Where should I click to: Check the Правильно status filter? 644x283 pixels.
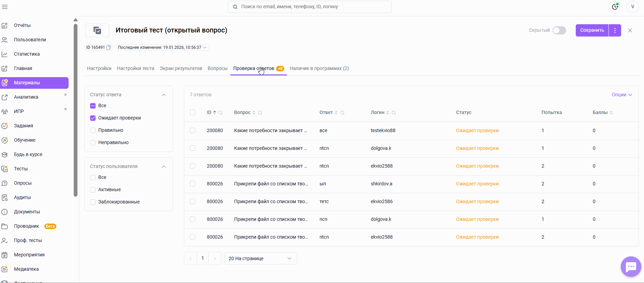point(93,130)
